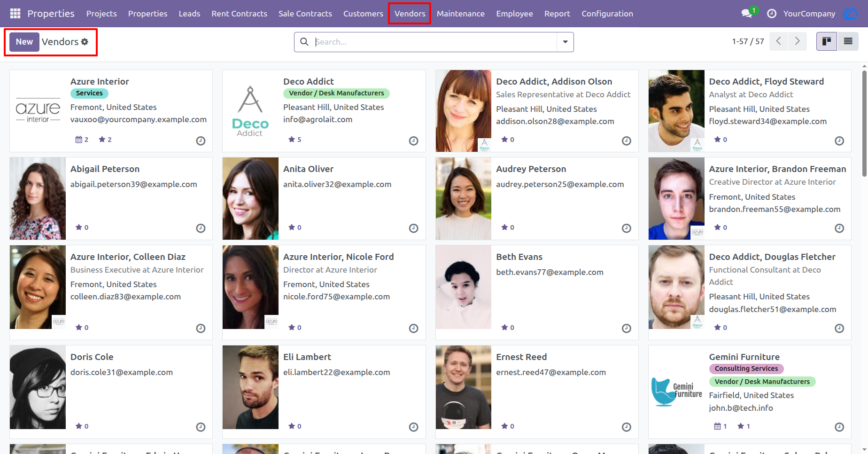Open activity clock on Azure Interior card
This screenshot has height=454, width=868.
pos(201,141)
